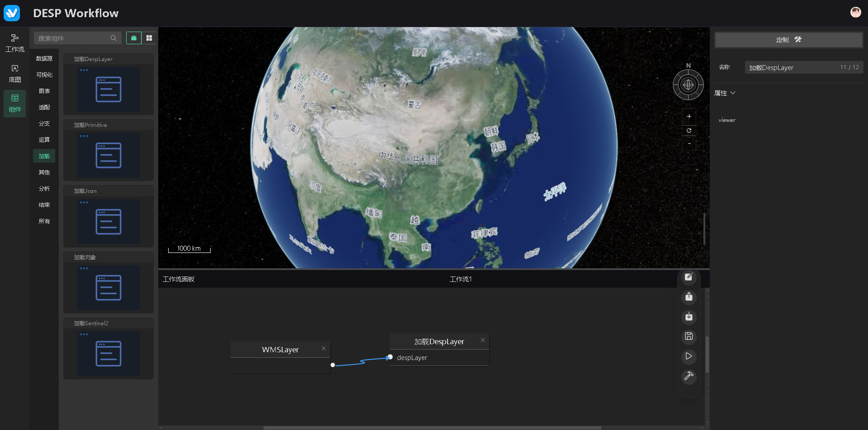This screenshot has width=868, height=430.
Task: Click the compass navigation control on the globe
Action: 688,84
